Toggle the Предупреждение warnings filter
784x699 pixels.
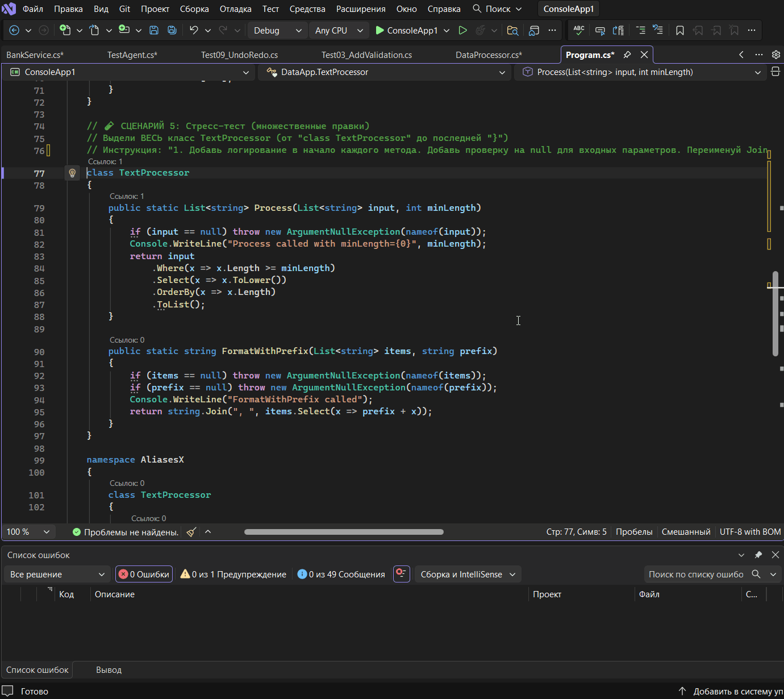[x=233, y=574]
